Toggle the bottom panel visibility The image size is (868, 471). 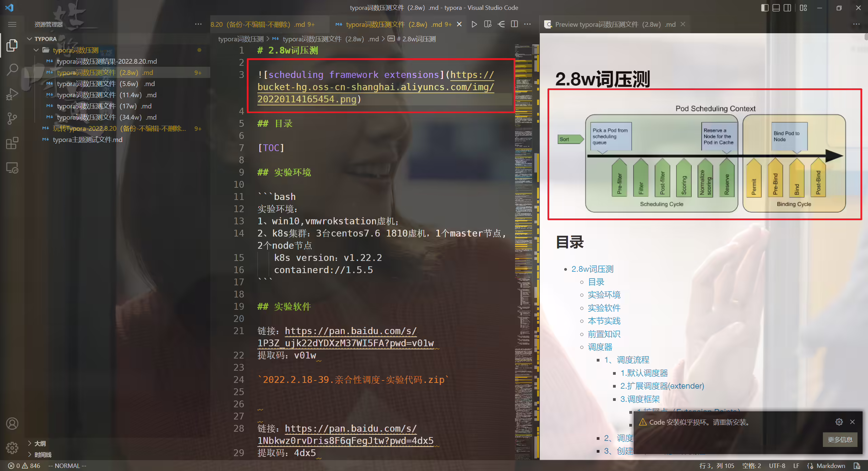776,8
